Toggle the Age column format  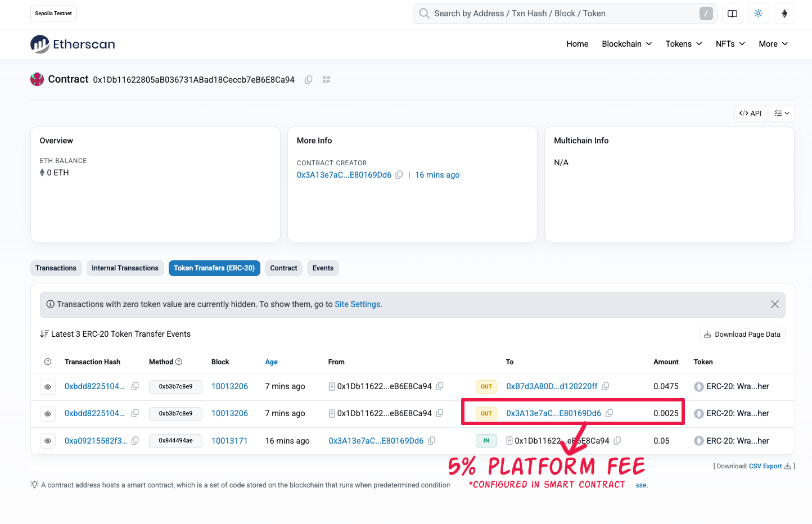tap(271, 362)
